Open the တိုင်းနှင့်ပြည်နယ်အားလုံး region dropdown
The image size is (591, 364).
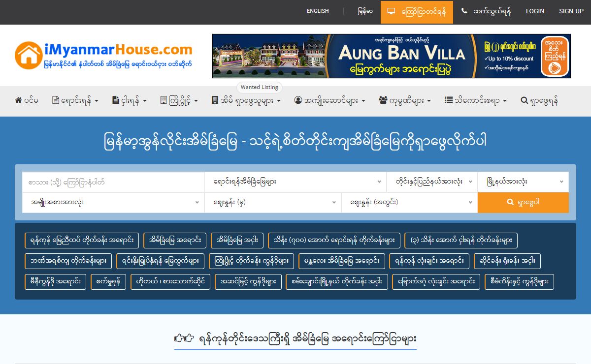pyautogui.click(x=432, y=182)
